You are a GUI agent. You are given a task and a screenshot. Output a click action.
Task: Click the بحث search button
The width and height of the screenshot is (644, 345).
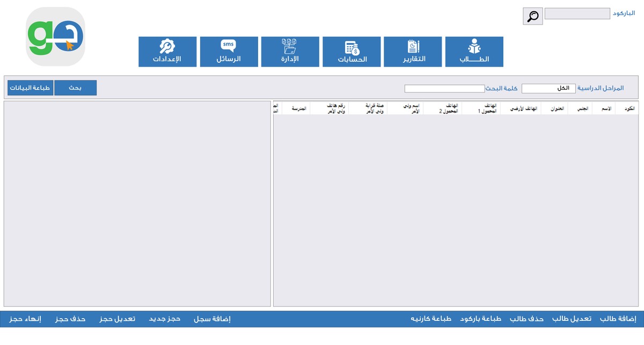coord(76,87)
